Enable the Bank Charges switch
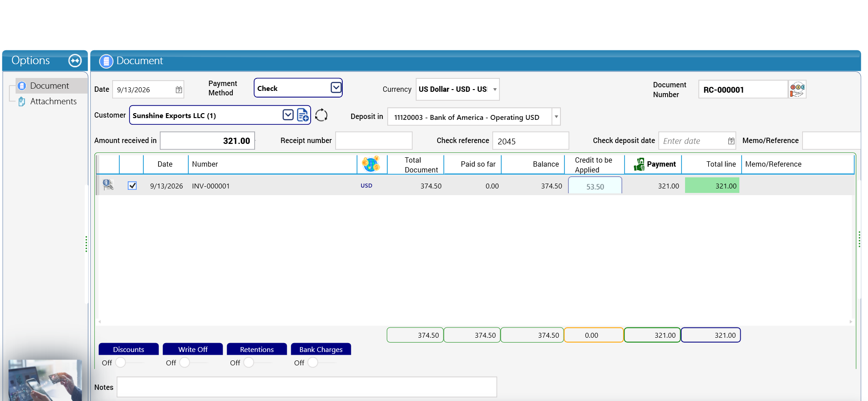 313,362
